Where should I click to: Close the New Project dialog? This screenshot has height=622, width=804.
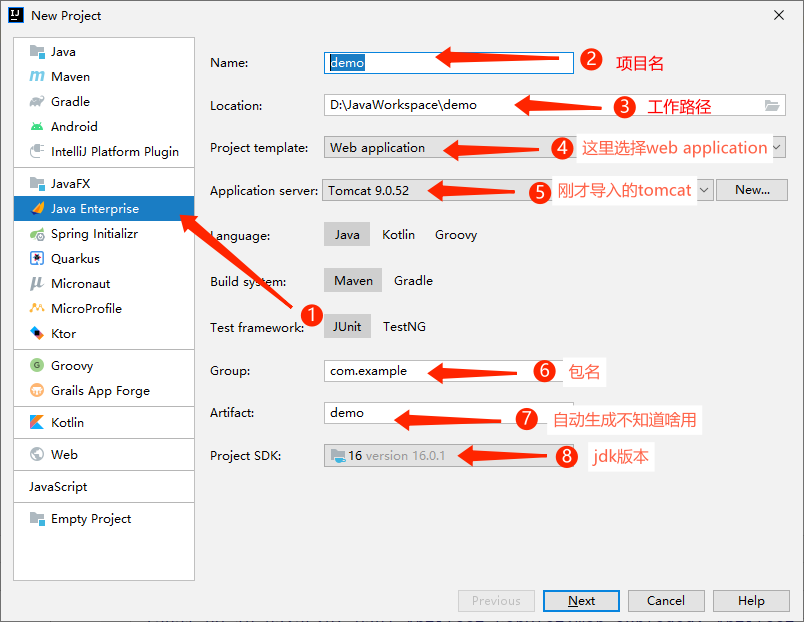pyautogui.click(x=779, y=15)
